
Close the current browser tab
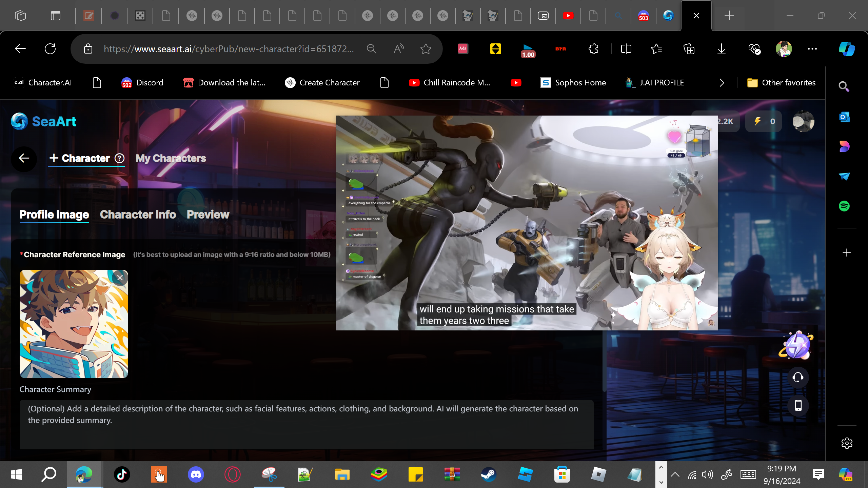(x=696, y=16)
